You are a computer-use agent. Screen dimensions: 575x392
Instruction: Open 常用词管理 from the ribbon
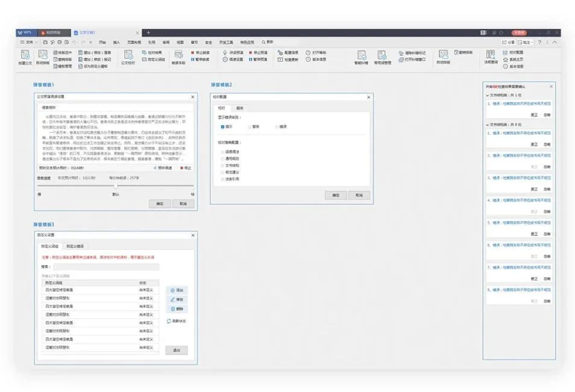pos(382,56)
